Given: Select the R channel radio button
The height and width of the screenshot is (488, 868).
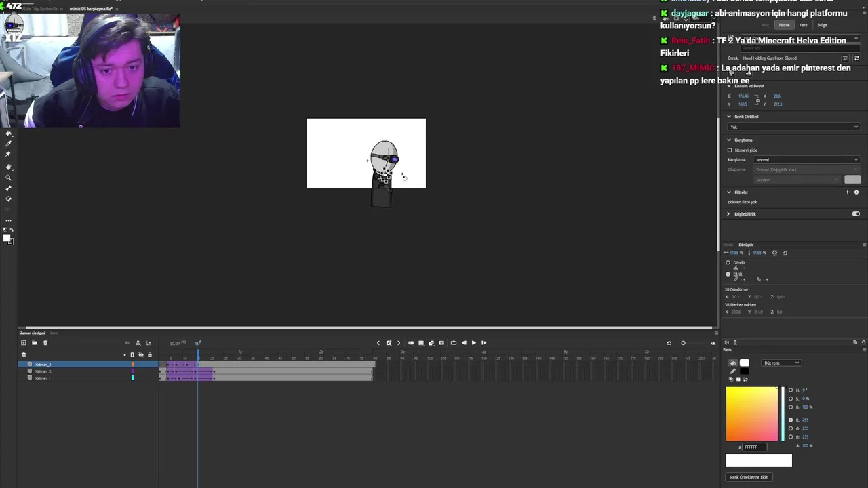Looking at the screenshot, I should click(x=791, y=420).
